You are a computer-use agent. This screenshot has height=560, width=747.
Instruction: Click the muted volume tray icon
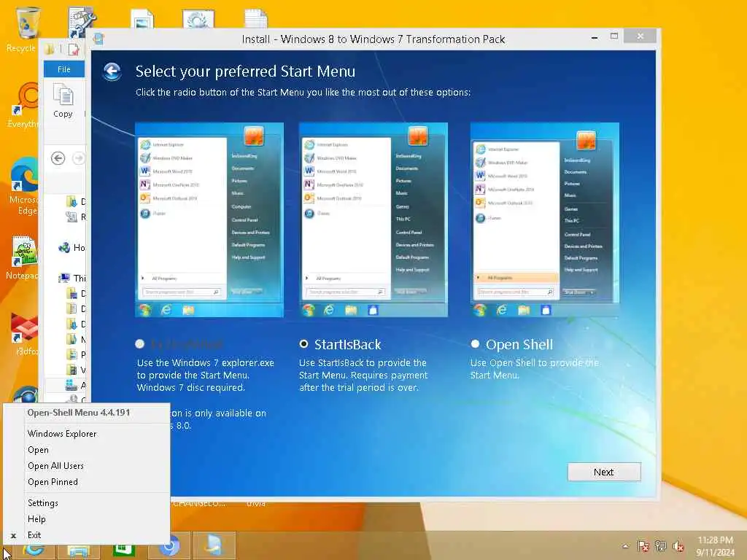coord(678,546)
